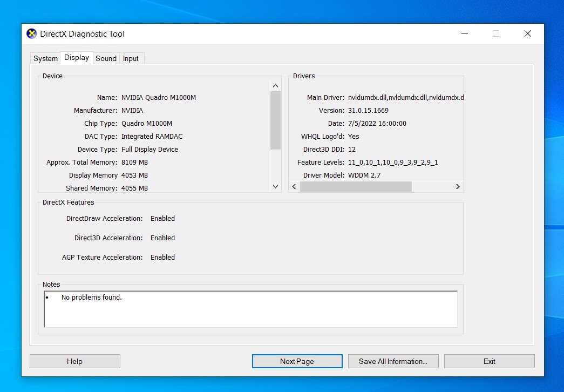
Task: Click the Manufacturer value 'NVIDIA'
Action: (132, 111)
